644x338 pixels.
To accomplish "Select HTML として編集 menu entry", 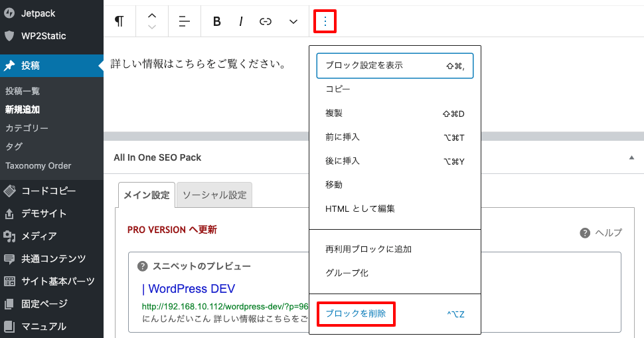I will coord(360,209).
